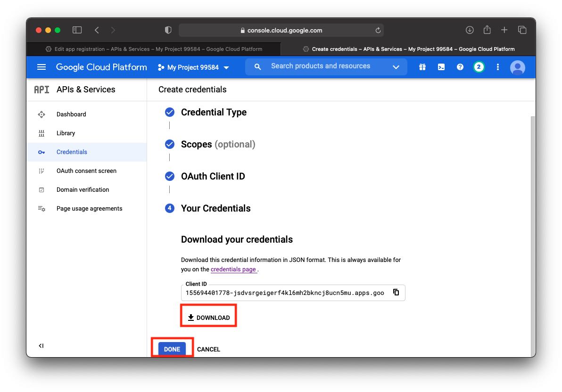
Task: Click the Credentials key icon
Action: (x=41, y=152)
